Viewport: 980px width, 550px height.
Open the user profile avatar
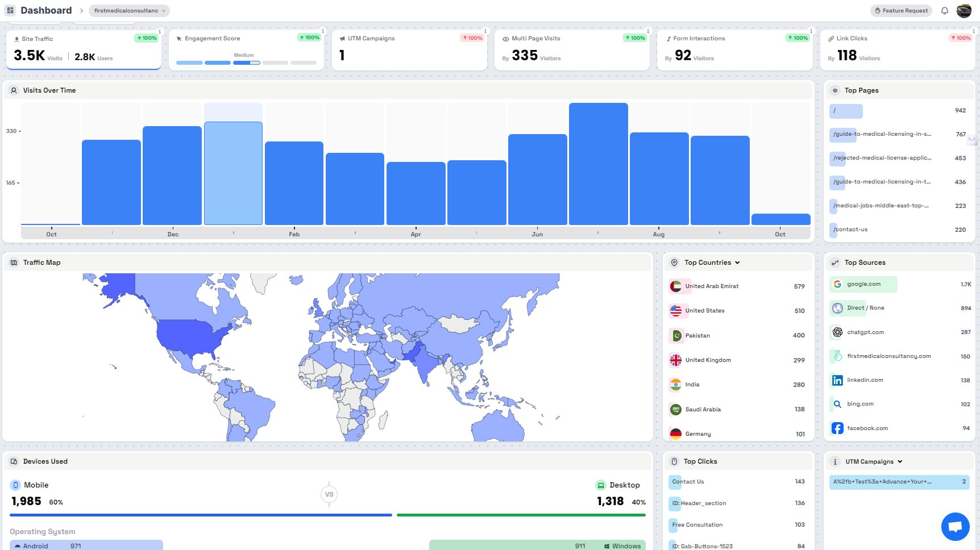coord(964,11)
